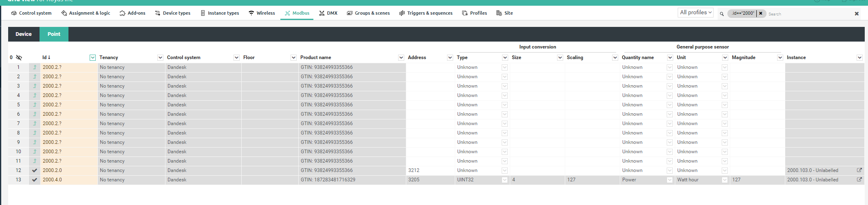Open Type dropdown in row 13 (UINT32)
This screenshot has width=868, height=205.
504,180
